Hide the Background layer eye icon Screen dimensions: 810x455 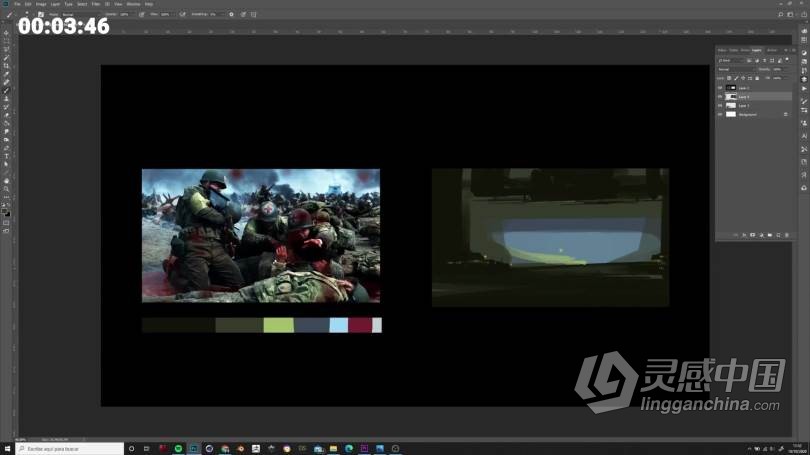(720, 115)
